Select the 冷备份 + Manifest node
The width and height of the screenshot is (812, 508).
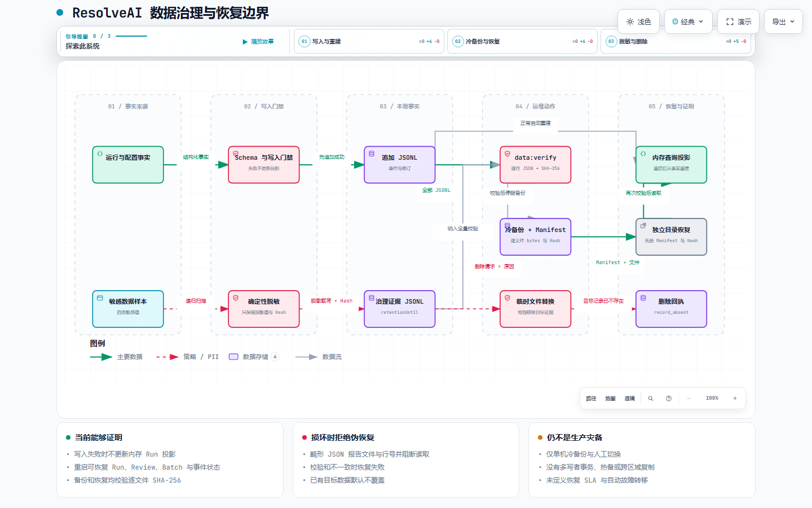536,237
